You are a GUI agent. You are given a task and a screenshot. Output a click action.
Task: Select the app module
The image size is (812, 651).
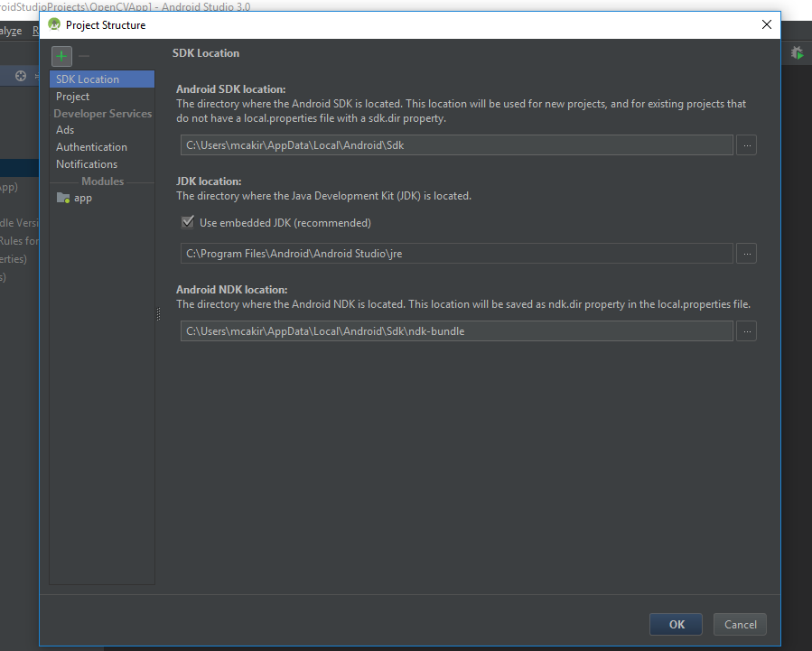[x=102, y=198]
